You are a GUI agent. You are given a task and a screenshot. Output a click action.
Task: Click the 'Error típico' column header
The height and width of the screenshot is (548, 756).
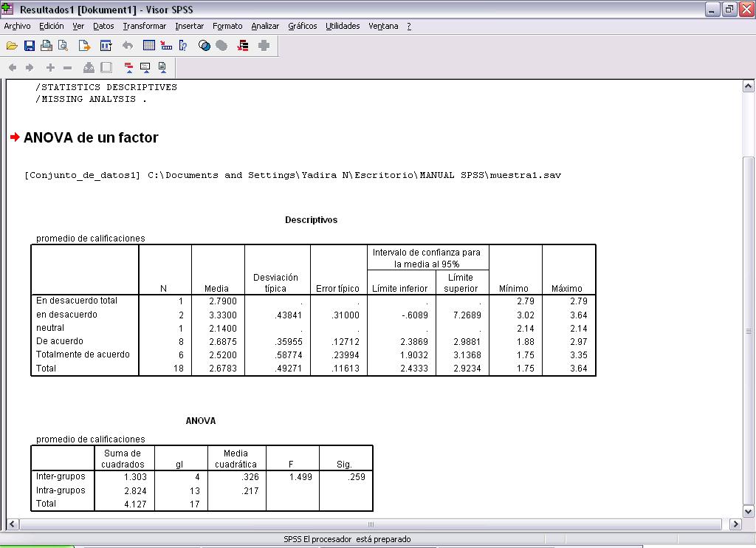[x=337, y=289]
